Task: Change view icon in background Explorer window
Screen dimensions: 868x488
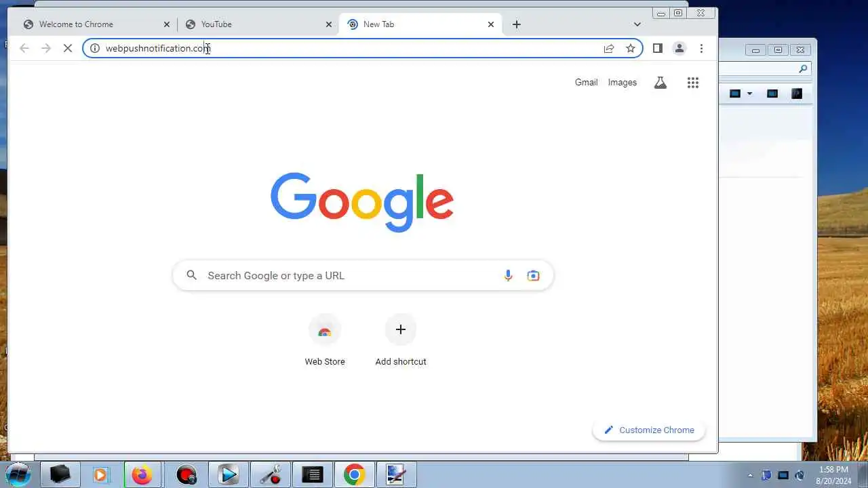Action: 734,94
